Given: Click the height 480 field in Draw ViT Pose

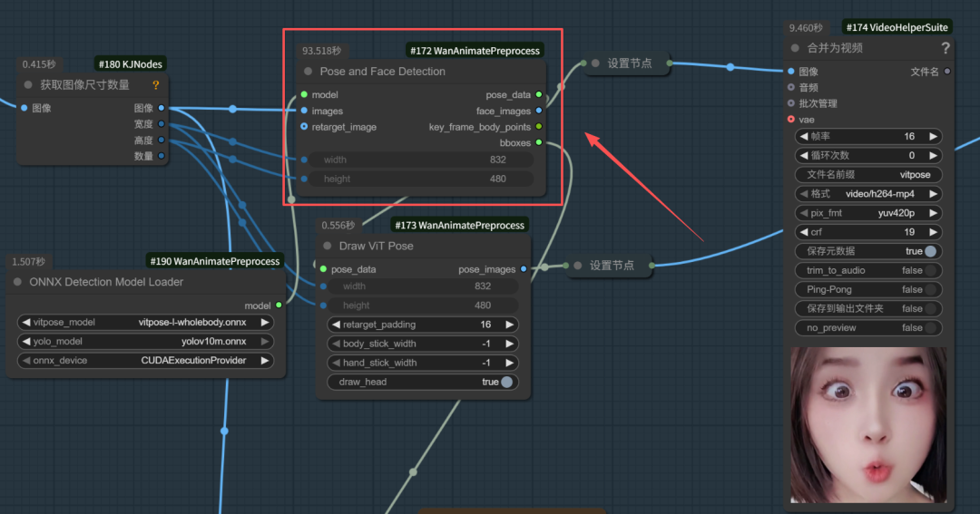Looking at the screenshot, I should (423, 305).
